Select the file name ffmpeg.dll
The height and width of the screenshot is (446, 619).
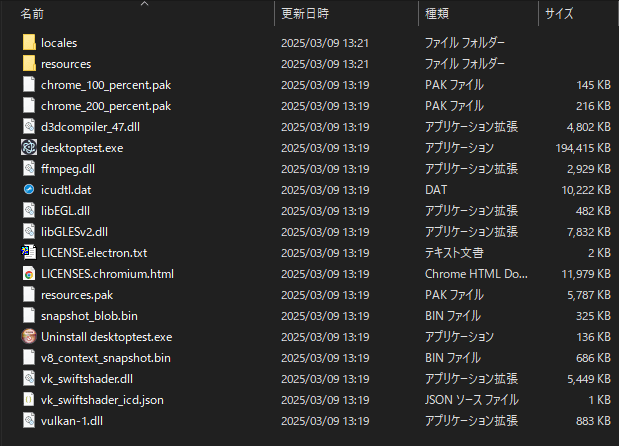coord(68,169)
